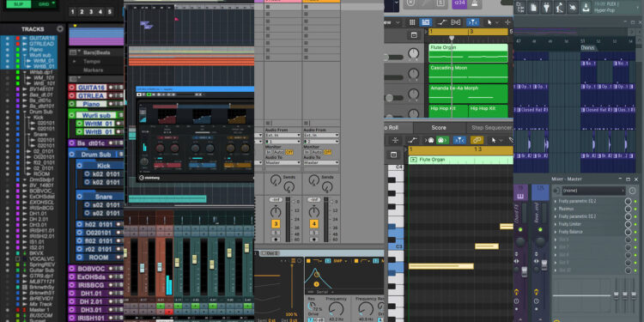644x322 pixels.
Task: Select grid view icon in Logic toolbar
Action: pos(412,22)
